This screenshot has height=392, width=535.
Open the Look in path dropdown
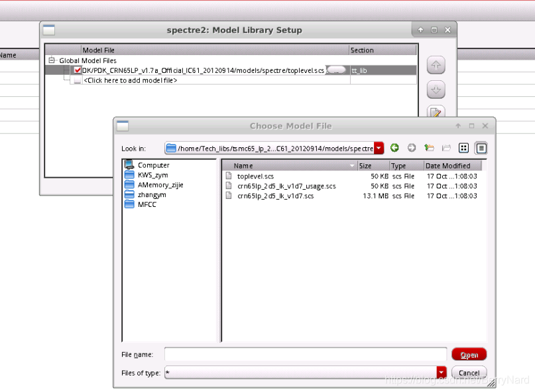click(x=379, y=148)
